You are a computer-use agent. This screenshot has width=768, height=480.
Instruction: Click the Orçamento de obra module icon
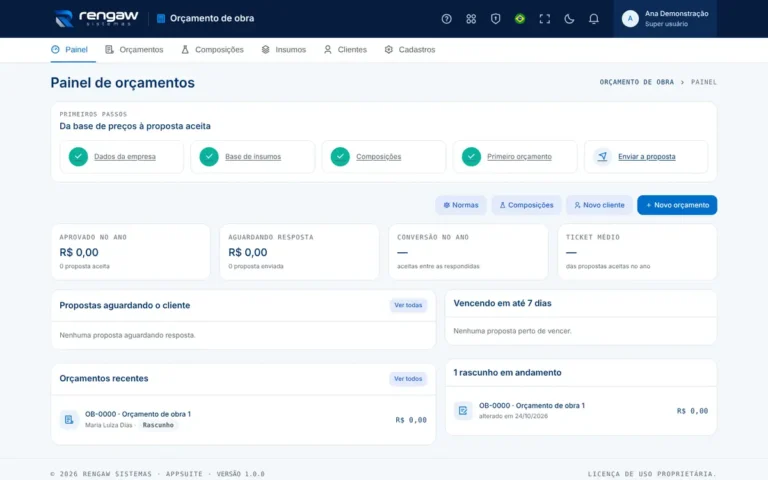pyautogui.click(x=161, y=19)
